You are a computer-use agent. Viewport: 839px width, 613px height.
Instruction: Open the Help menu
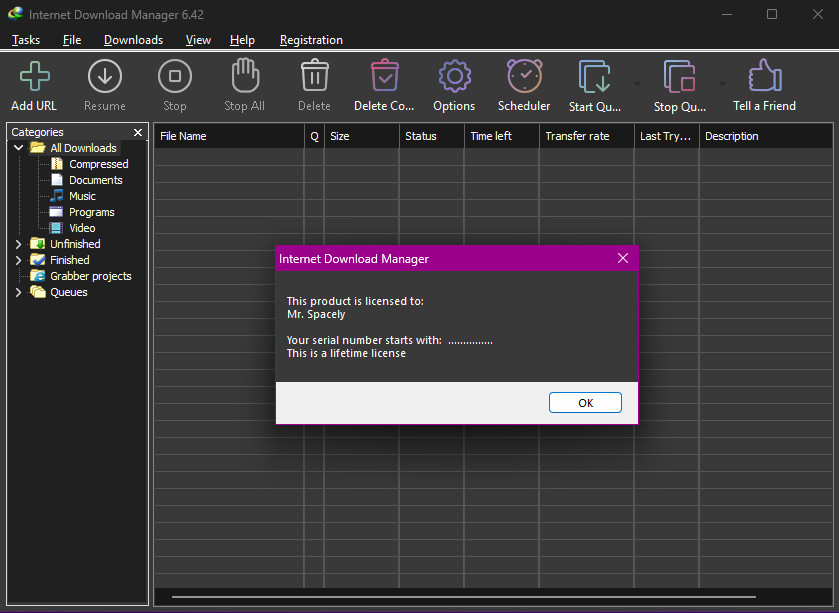(242, 40)
